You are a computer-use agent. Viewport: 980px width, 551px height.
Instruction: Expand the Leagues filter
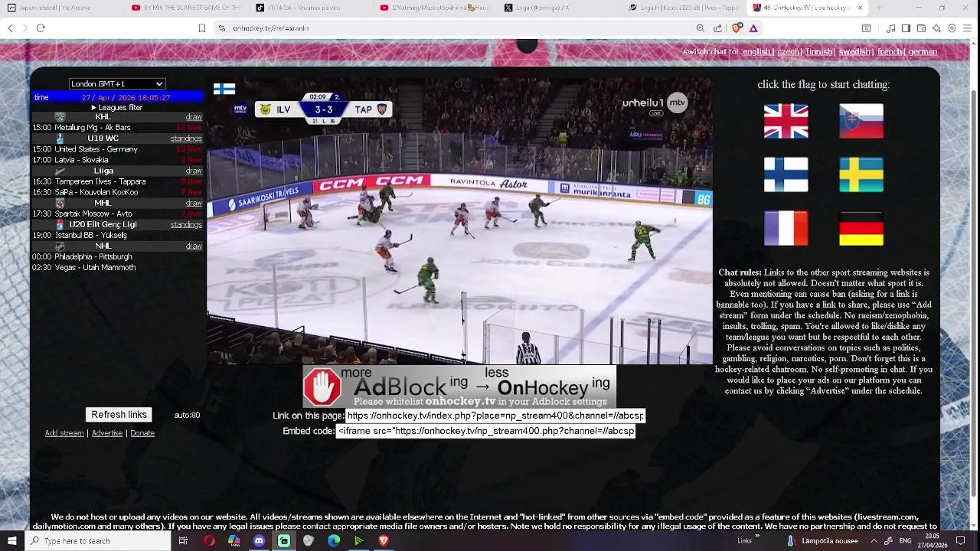click(117, 107)
